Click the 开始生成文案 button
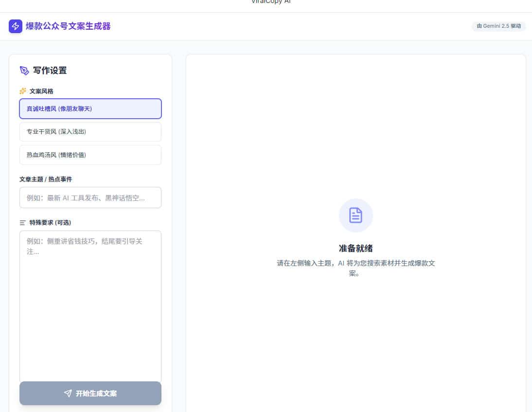532x412 pixels. click(x=90, y=394)
